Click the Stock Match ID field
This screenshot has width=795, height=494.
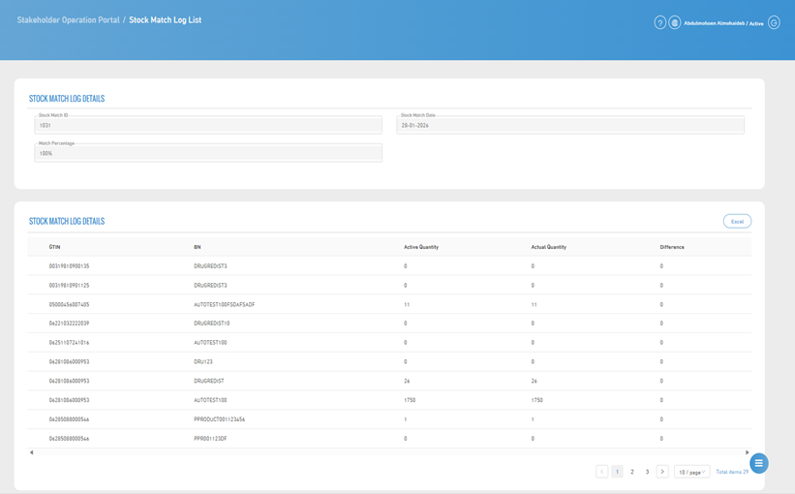(208, 126)
